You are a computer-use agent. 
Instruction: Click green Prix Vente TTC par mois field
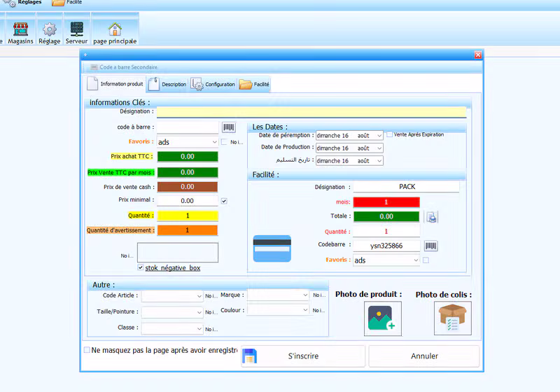pos(188,172)
